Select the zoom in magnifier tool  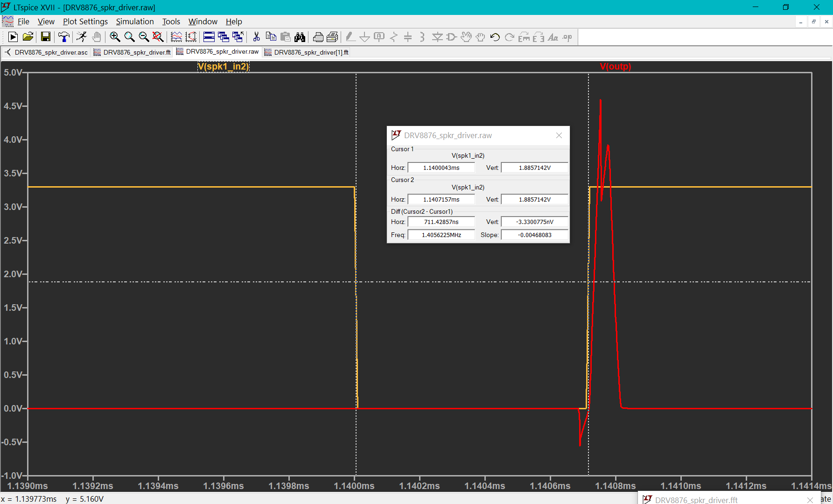click(x=115, y=37)
